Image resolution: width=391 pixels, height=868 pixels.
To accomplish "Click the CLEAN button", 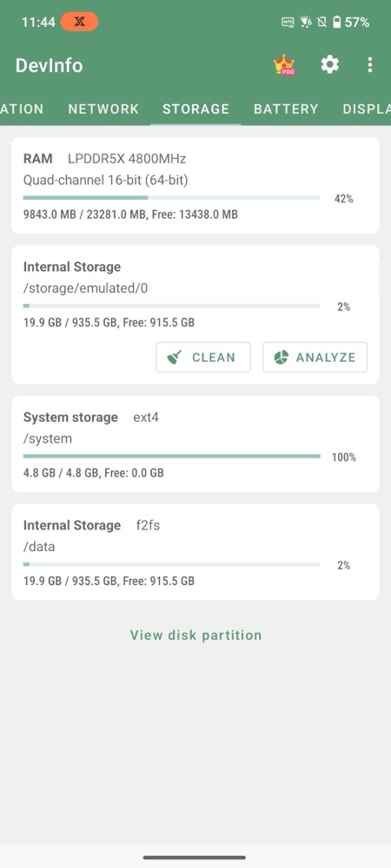I will pos(203,357).
